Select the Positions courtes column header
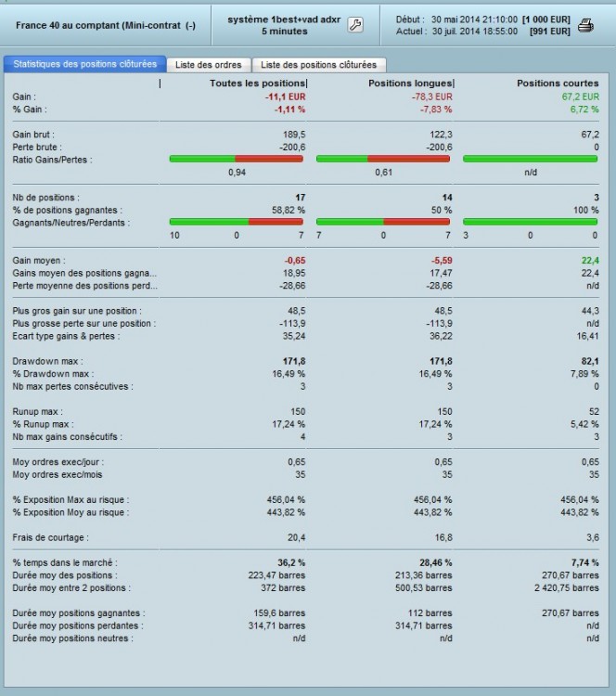This screenshot has width=616, height=696. pyautogui.click(x=558, y=84)
